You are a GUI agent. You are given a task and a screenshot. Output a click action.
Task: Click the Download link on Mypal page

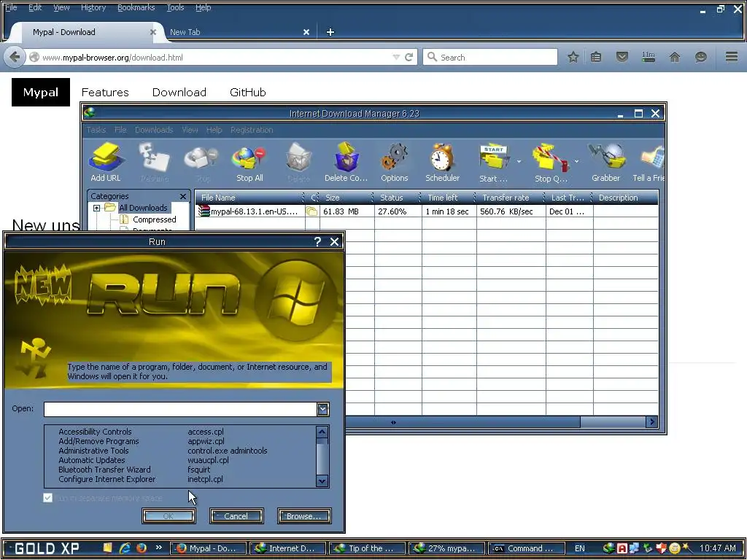(x=179, y=93)
